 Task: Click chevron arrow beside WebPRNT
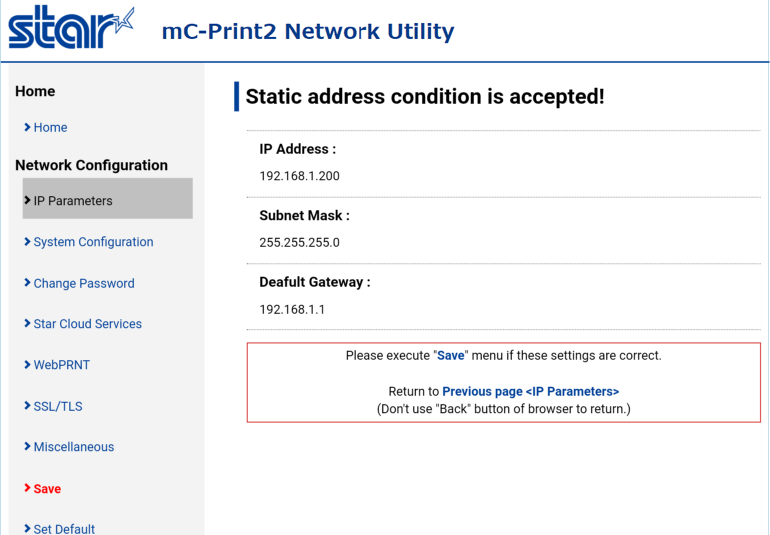coord(27,365)
